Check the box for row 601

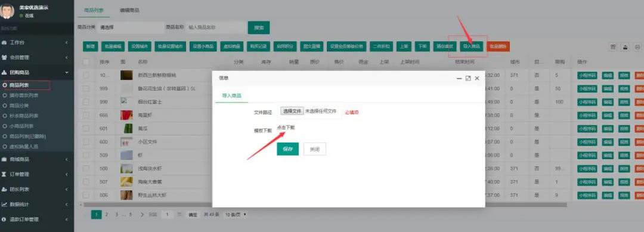pos(86,128)
